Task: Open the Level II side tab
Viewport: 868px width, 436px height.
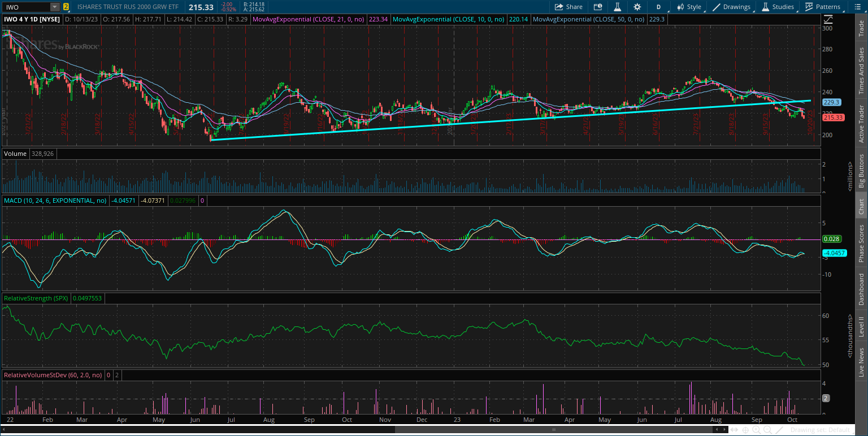Action: point(861,326)
